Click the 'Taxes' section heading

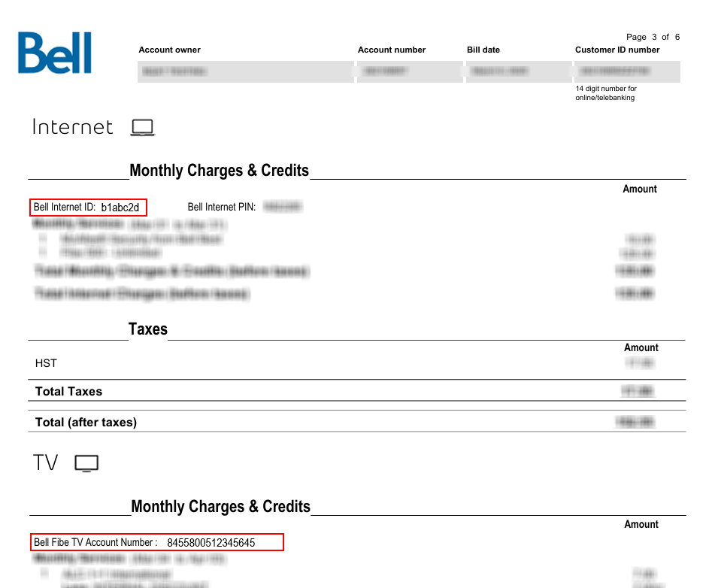[x=148, y=329]
